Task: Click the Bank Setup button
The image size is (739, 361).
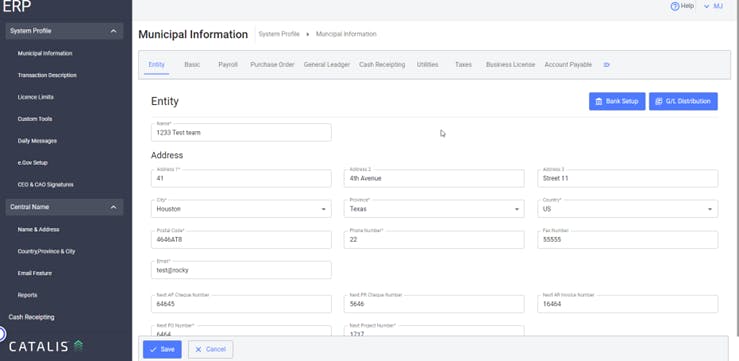Action: 617,101
